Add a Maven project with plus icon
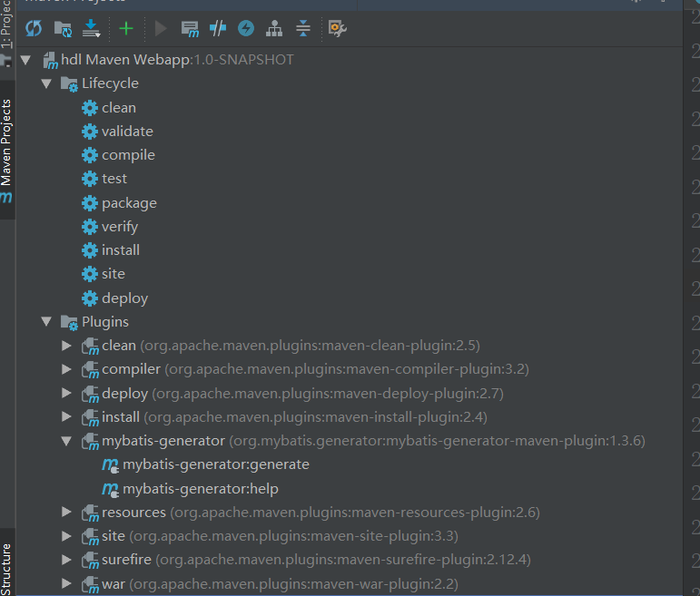Image resolution: width=700 pixels, height=596 pixels. [x=125, y=29]
